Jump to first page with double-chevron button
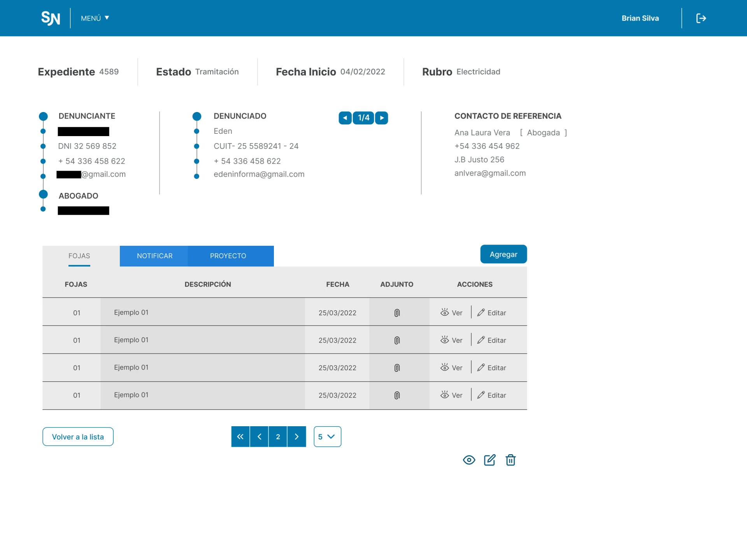 point(240,437)
